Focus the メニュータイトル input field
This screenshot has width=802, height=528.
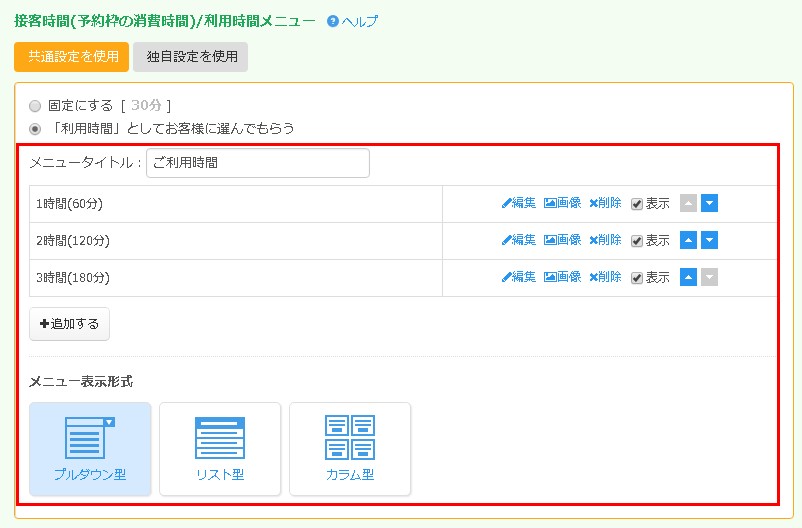[258, 163]
